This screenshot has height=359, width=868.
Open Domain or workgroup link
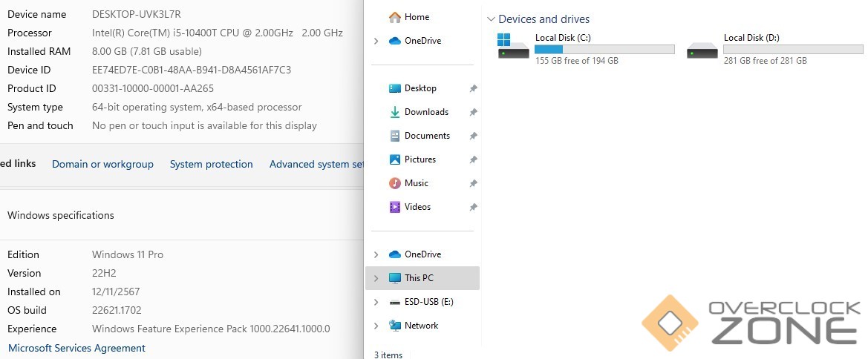pyautogui.click(x=102, y=164)
